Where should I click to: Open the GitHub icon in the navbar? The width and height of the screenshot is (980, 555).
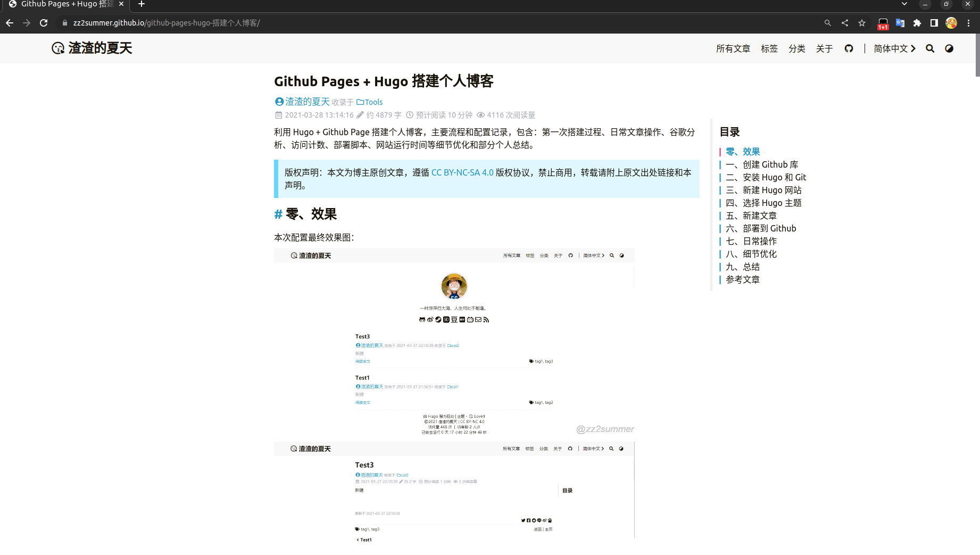click(x=849, y=48)
